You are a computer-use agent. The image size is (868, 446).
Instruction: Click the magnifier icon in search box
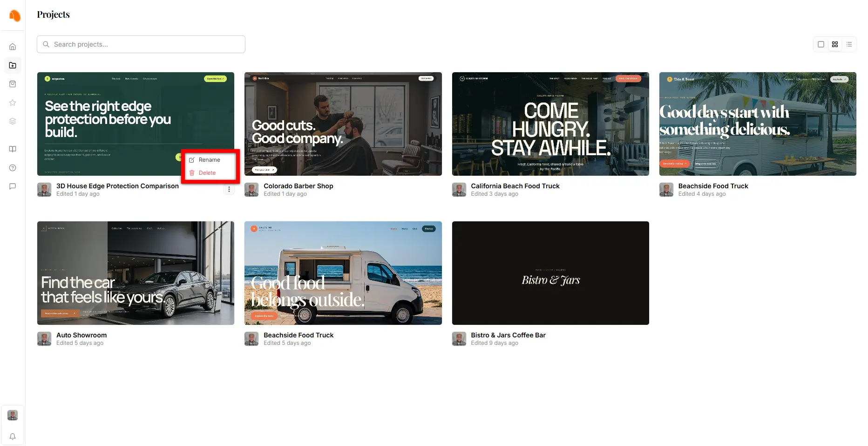coord(46,44)
